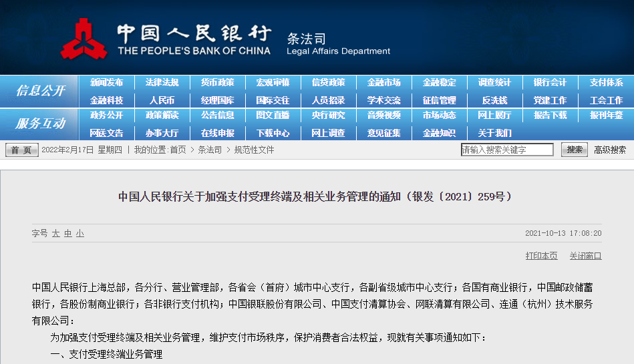Navigate to the 反洗钱 menu entry
634x364 pixels.
[x=494, y=100]
